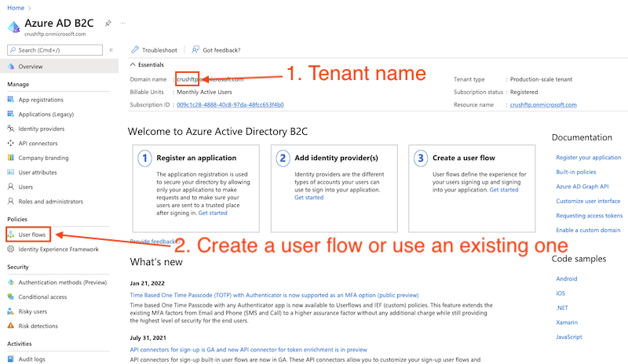Open User flows under Policies
The image size is (628, 364).
(32, 235)
